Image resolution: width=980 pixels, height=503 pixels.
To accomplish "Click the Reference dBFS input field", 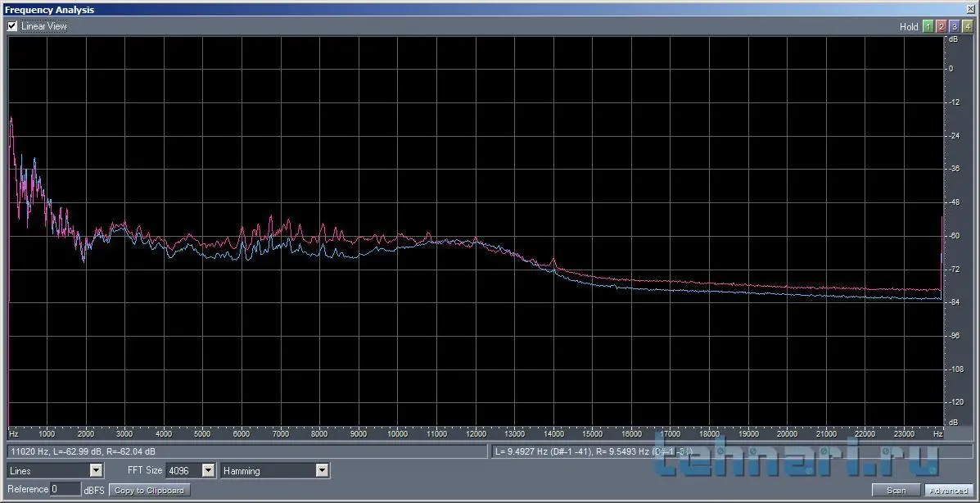I will (65, 489).
